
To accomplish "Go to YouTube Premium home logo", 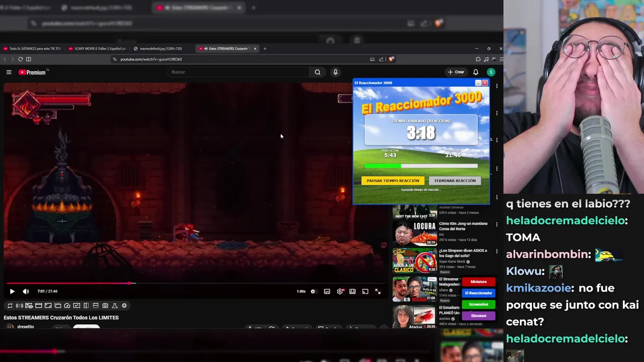I will pyautogui.click(x=33, y=72).
